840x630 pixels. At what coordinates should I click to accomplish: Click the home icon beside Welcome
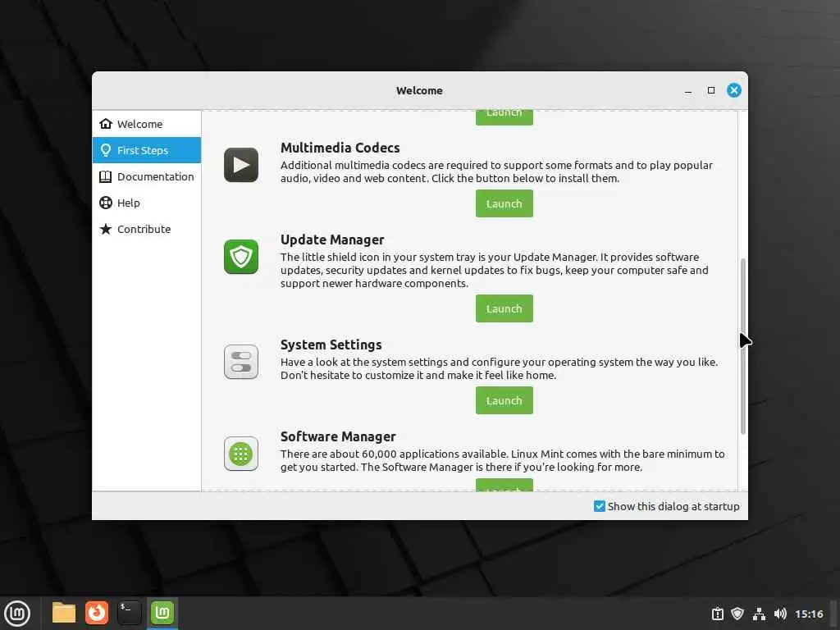[106, 124]
